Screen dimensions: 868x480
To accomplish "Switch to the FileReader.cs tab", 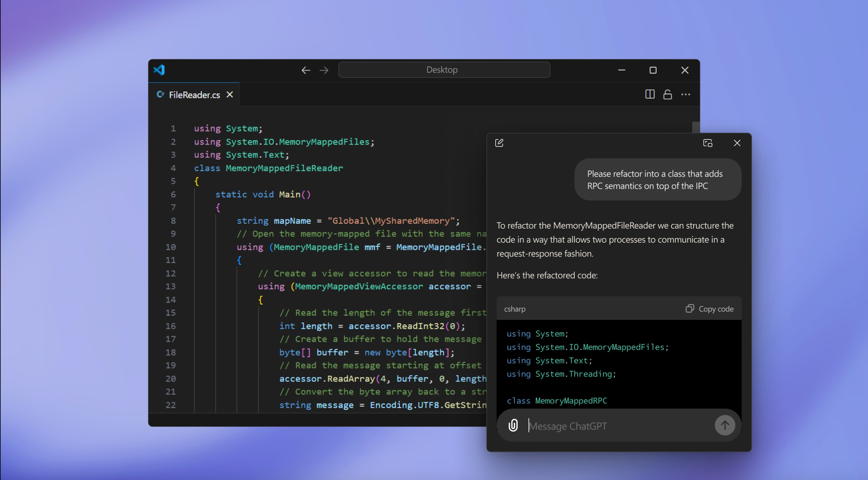I will click(x=194, y=95).
